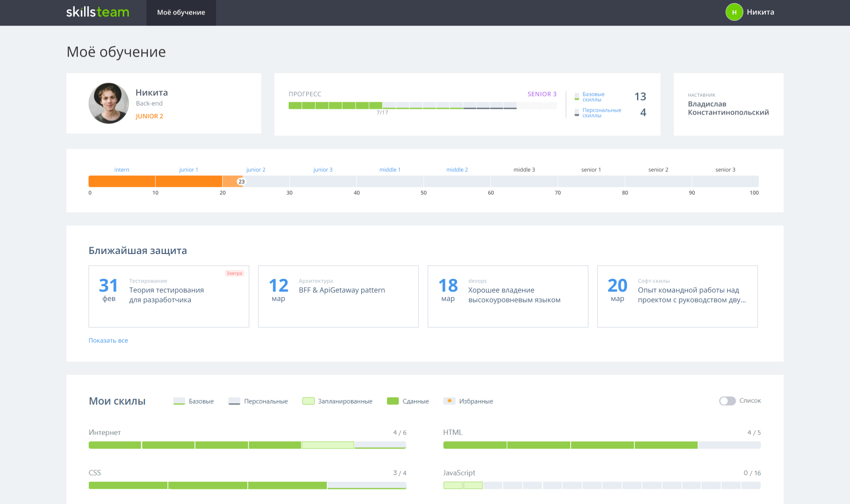The width and height of the screenshot is (850, 504).
Task: Click the 23 marker on level bar
Action: coord(241,181)
